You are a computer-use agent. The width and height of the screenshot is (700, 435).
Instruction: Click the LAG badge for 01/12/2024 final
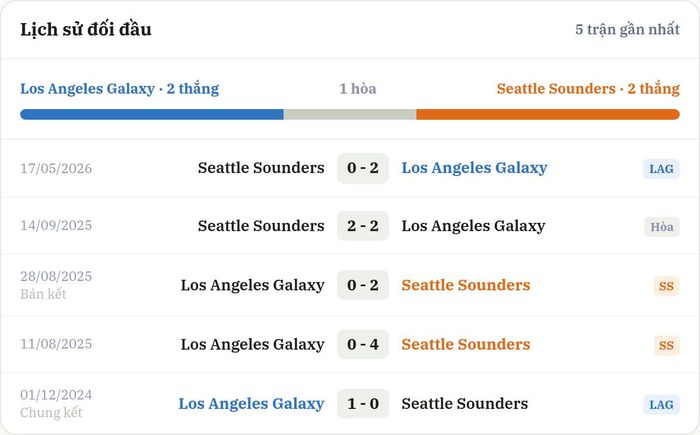click(661, 405)
